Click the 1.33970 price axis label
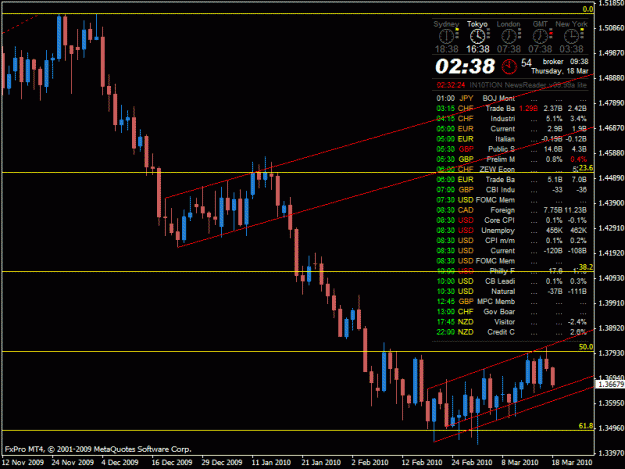This screenshot has height=469, width=625. coord(611,453)
